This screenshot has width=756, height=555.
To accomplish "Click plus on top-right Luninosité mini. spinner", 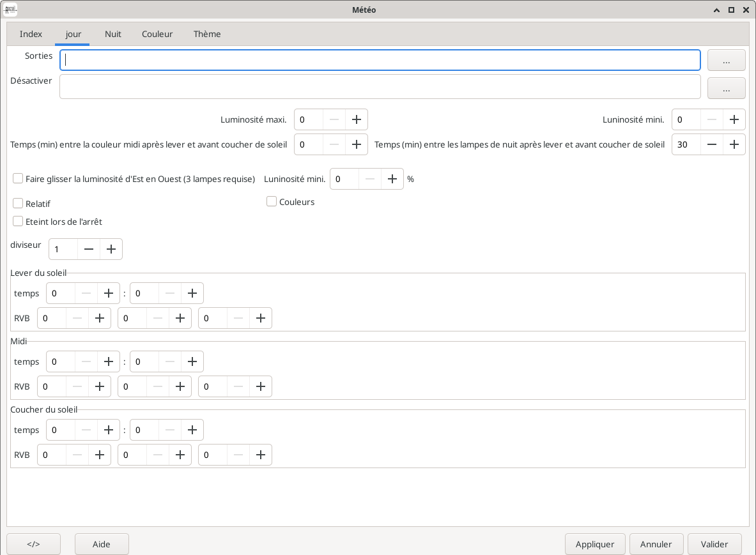I will 734,119.
